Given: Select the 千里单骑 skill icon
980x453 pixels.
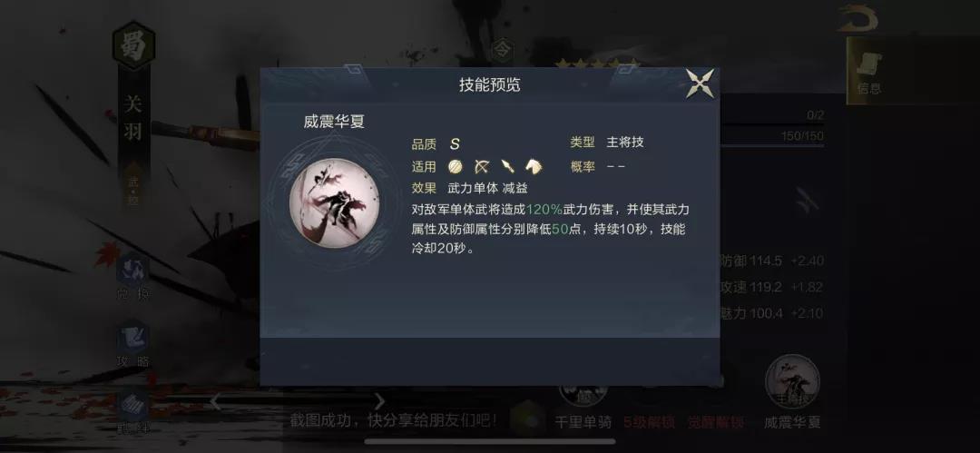Looking at the screenshot, I should click(x=583, y=393).
